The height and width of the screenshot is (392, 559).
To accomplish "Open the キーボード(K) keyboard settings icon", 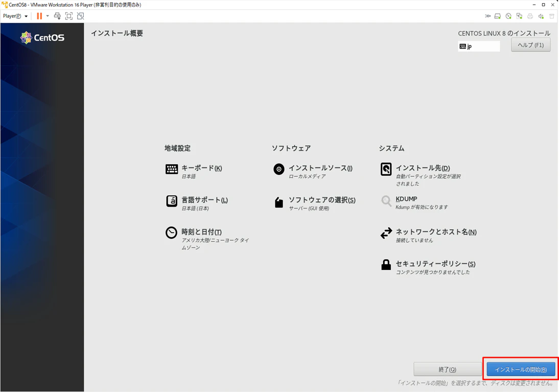I will [172, 169].
